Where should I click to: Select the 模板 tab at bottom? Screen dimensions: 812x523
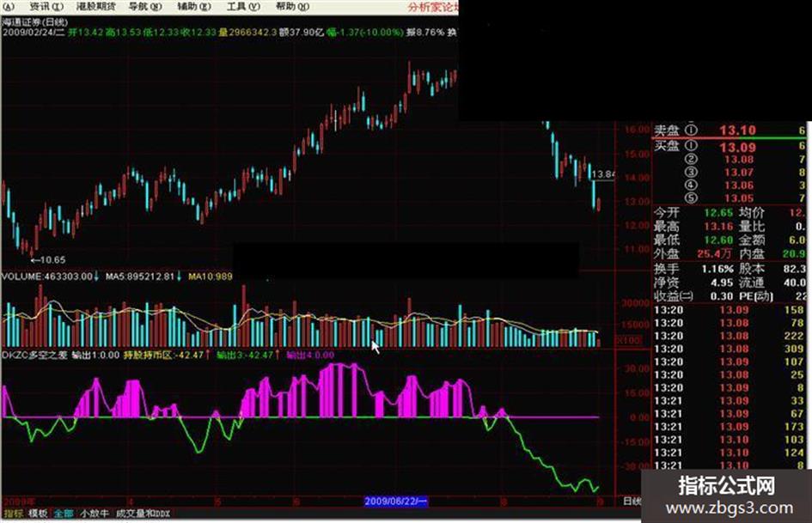click(x=38, y=514)
